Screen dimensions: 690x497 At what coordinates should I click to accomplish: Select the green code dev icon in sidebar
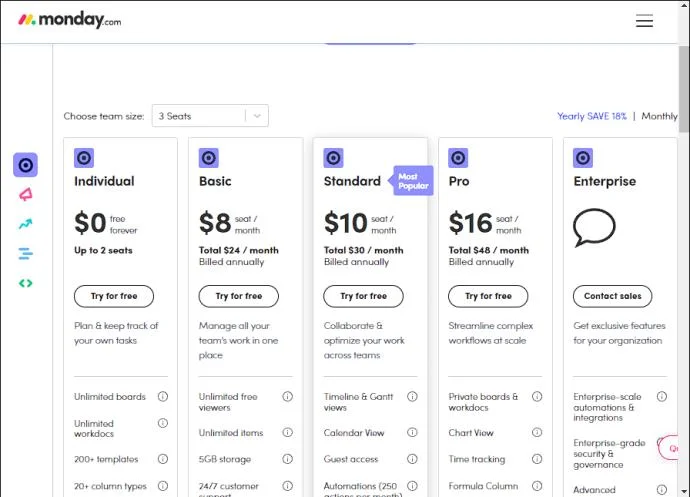(x=26, y=283)
